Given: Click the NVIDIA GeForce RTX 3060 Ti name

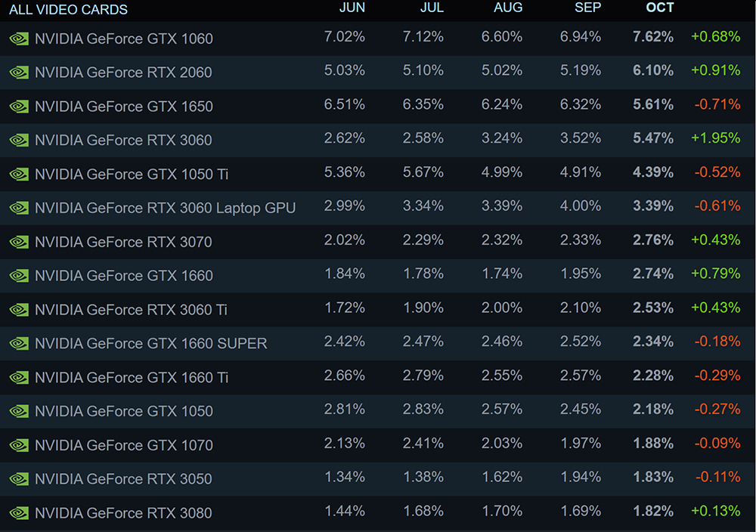Looking at the screenshot, I should pyautogui.click(x=131, y=310).
